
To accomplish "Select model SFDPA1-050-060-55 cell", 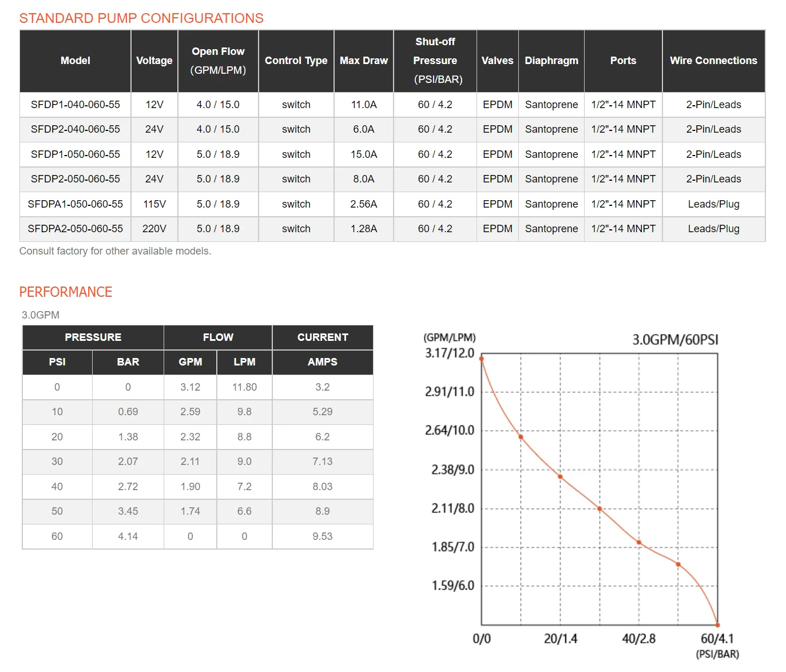I will [x=76, y=204].
